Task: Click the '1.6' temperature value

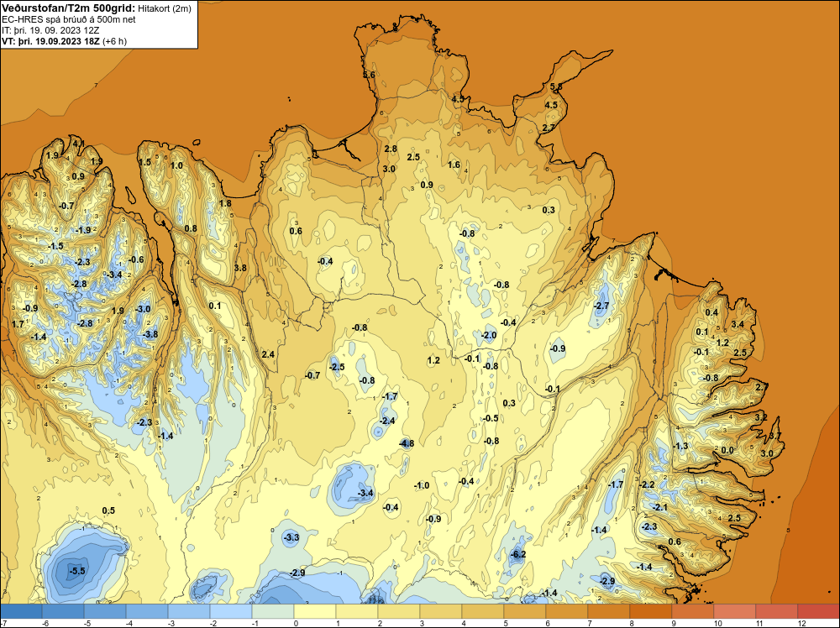Action: tap(454, 165)
